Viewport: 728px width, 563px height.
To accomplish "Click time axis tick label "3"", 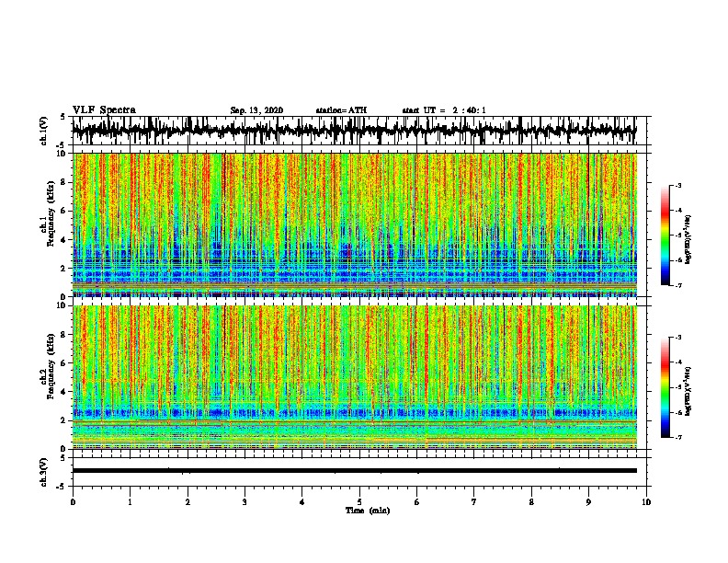I will (x=245, y=502).
